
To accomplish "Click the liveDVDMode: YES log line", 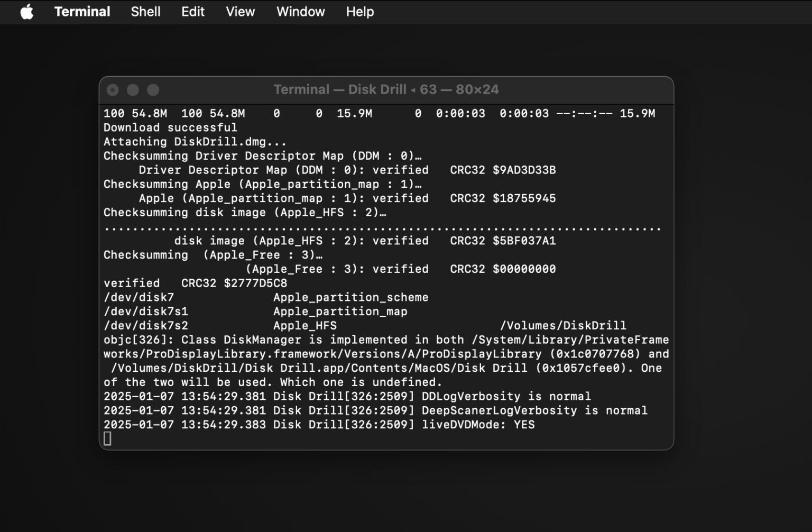I will pyautogui.click(x=319, y=424).
